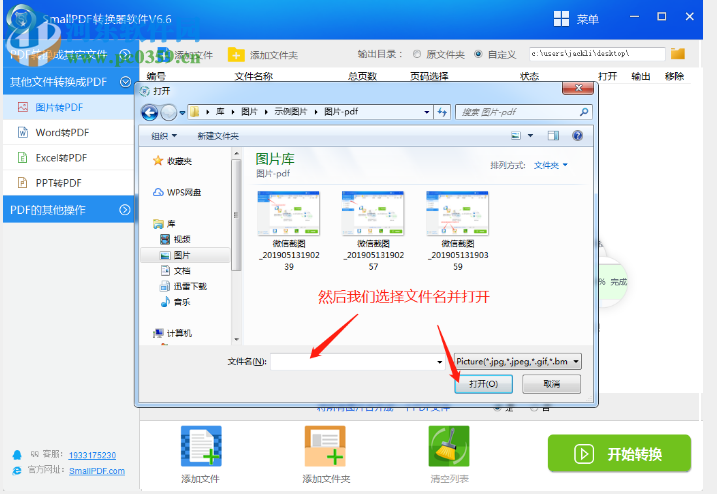Select 计算机 (Computer) in navigation pane
The width and height of the screenshot is (717, 494).
173,333
